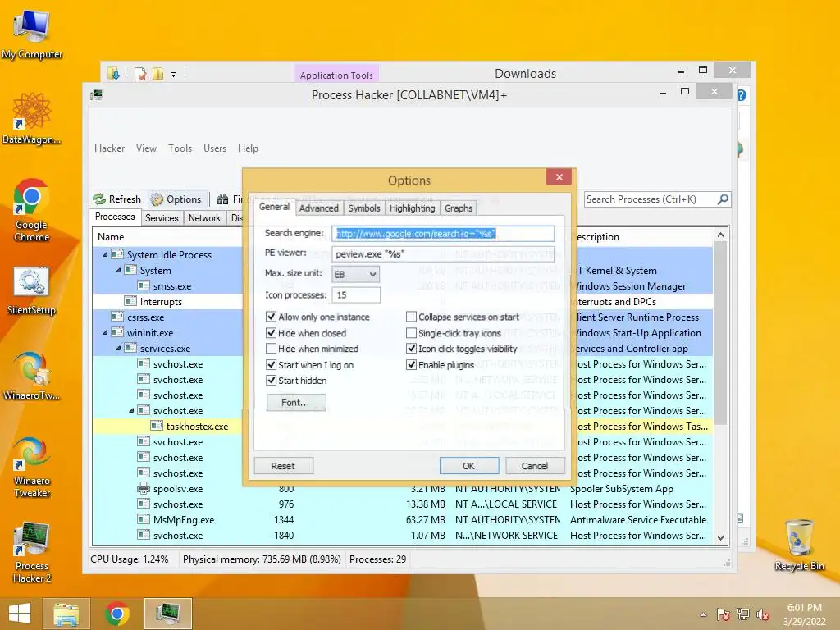Click the network tray icon
Viewport: 840px width, 630px height.
pyautogui.click(x=743, y=614)
